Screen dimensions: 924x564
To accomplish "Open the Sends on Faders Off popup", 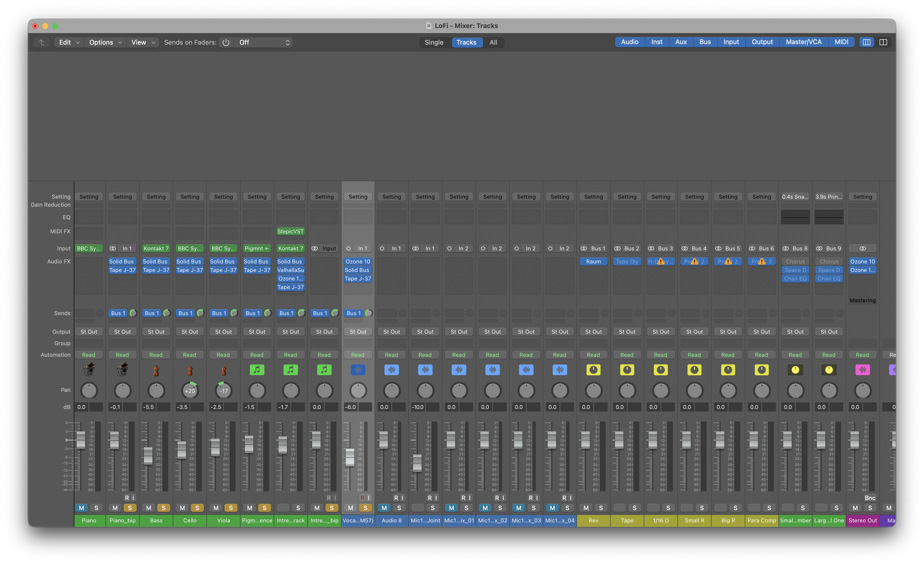I will point(263,42).
